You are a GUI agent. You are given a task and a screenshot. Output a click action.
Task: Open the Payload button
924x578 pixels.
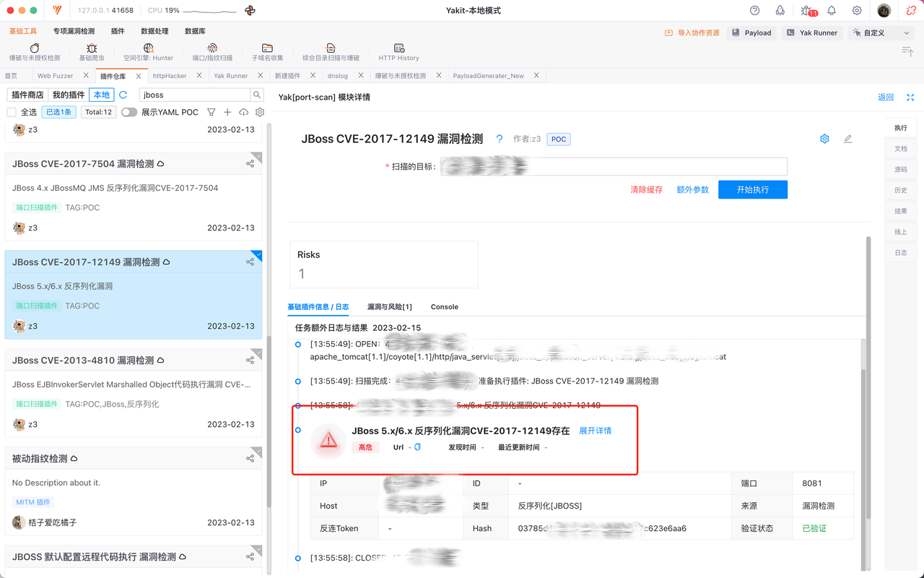pos(752,33)
